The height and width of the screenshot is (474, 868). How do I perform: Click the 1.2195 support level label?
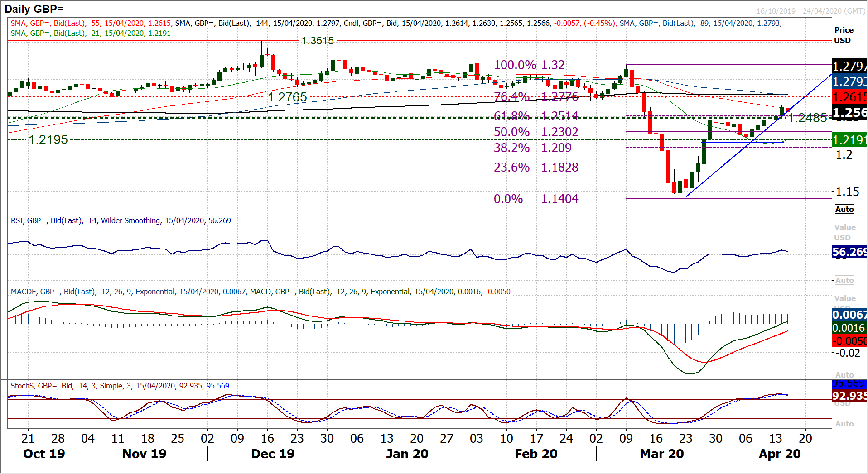[x=48, y=139]
